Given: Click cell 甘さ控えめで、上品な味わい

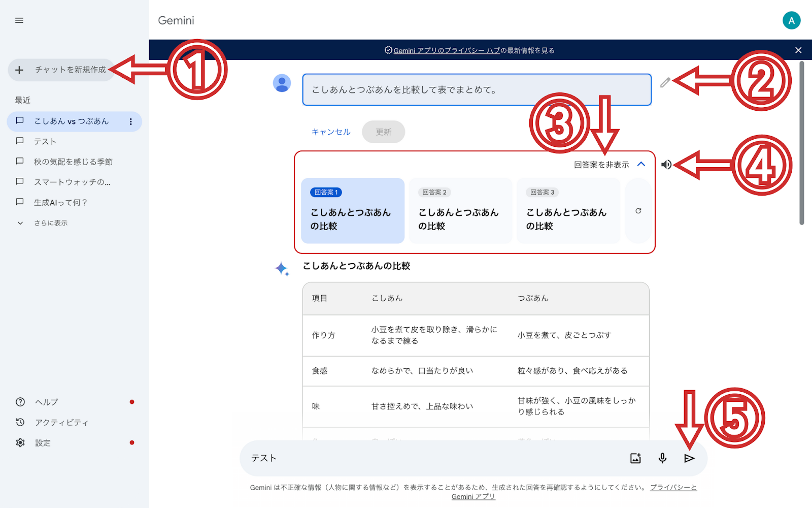Looking at the screenshot, I should (422, 406).
